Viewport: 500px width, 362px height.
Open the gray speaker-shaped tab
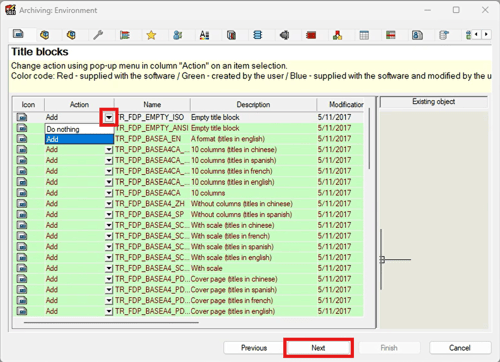point(284,35)
